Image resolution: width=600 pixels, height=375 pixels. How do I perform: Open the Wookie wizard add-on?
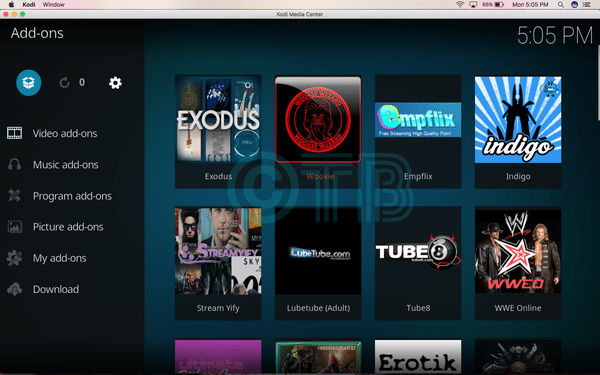[x=318, y=131]
